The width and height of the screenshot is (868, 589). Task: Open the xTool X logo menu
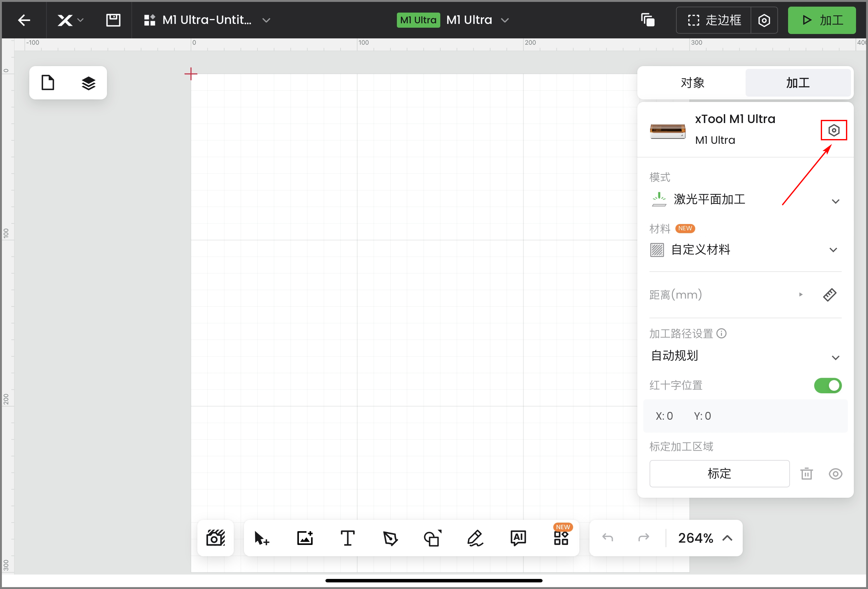70,20
